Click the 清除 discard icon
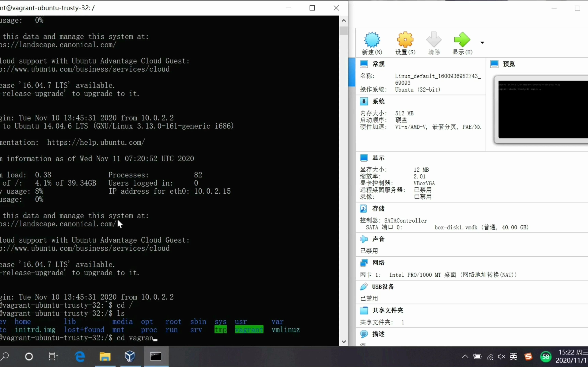588x367 pixels. pyautogui.click(x=434, y=40)
